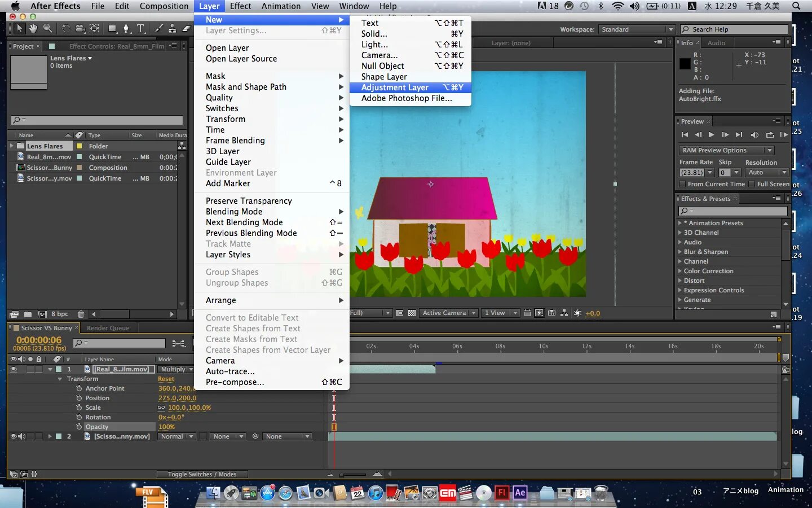Open comp flowchart icon in viewer
Screen dimensions: 812x508
[564, 313]
